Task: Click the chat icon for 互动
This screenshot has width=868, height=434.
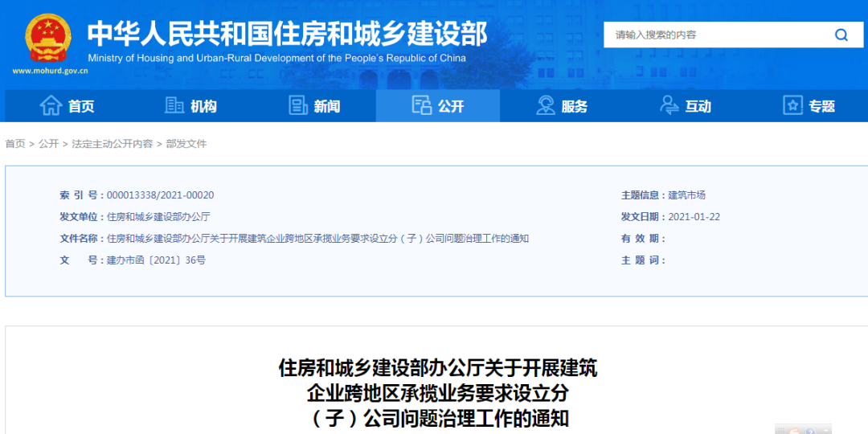Action: (x=669, y=105)
